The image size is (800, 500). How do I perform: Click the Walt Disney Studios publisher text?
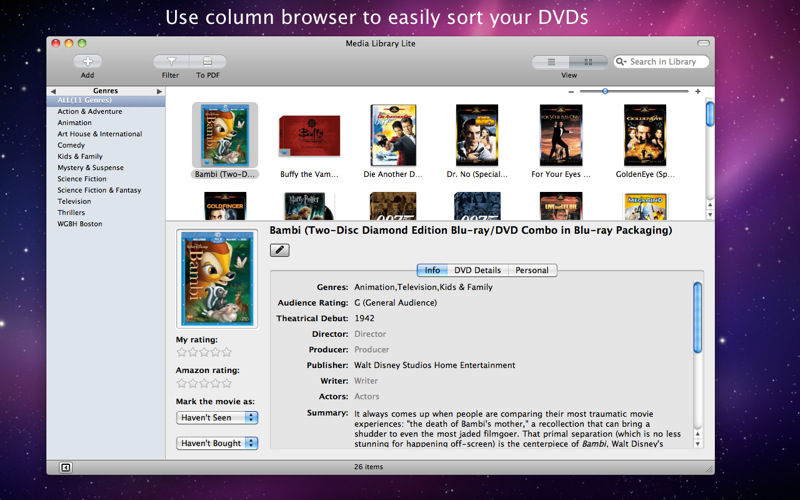[x=435, y=365]
